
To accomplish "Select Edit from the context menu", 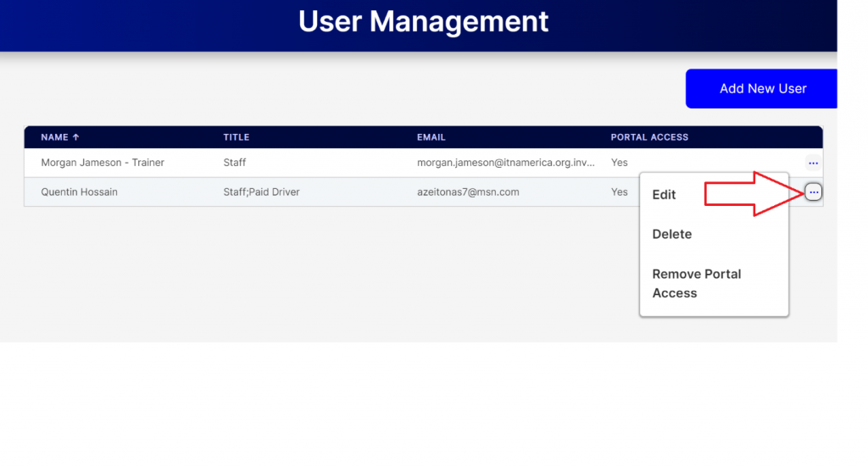I will click(x=664, y=195).
